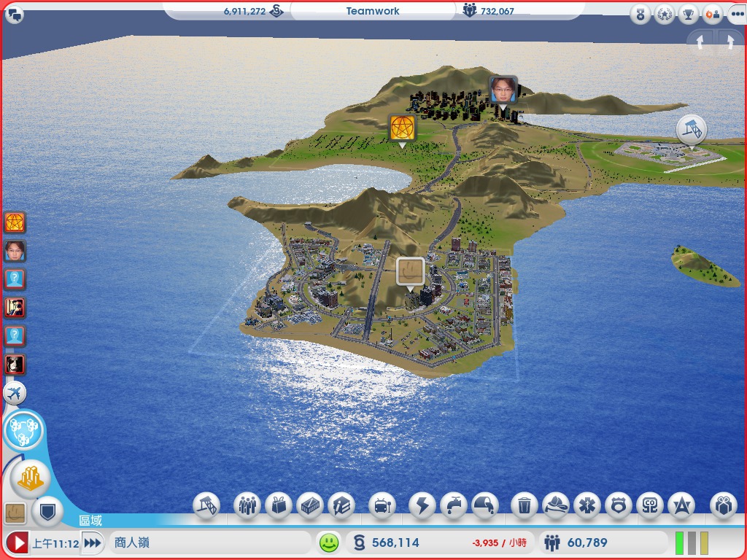
Task: Open the bus mass transit toolbar icon
Action: coord(382,505)
